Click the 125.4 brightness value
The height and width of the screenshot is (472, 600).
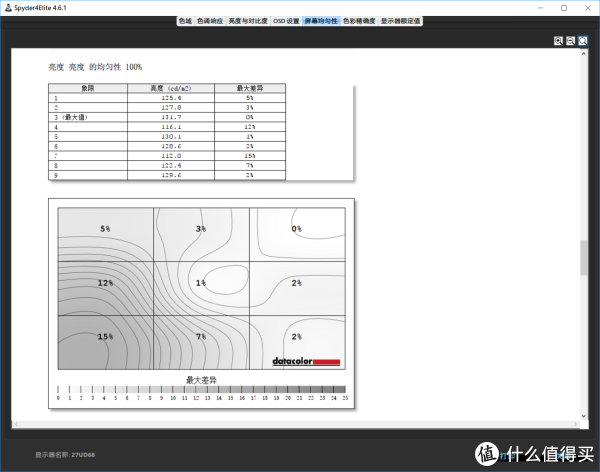click(171, 98)
